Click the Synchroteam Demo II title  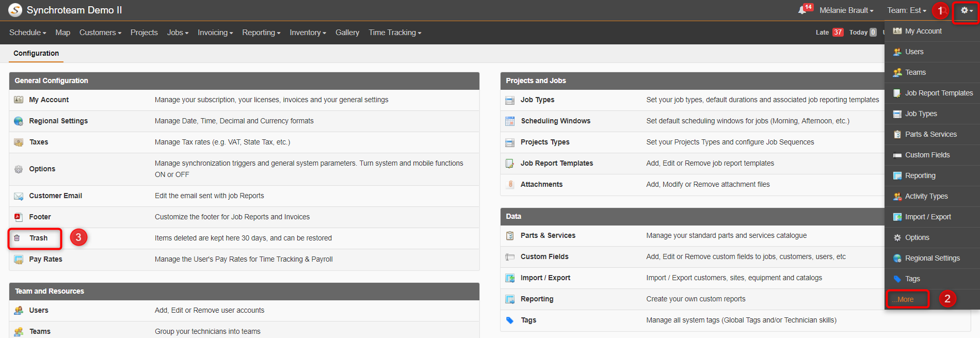74,10
